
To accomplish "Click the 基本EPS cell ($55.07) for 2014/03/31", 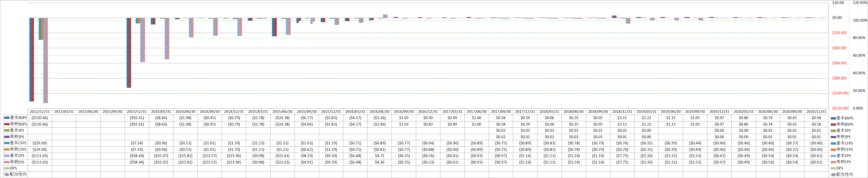I will [x=161, y=156].
